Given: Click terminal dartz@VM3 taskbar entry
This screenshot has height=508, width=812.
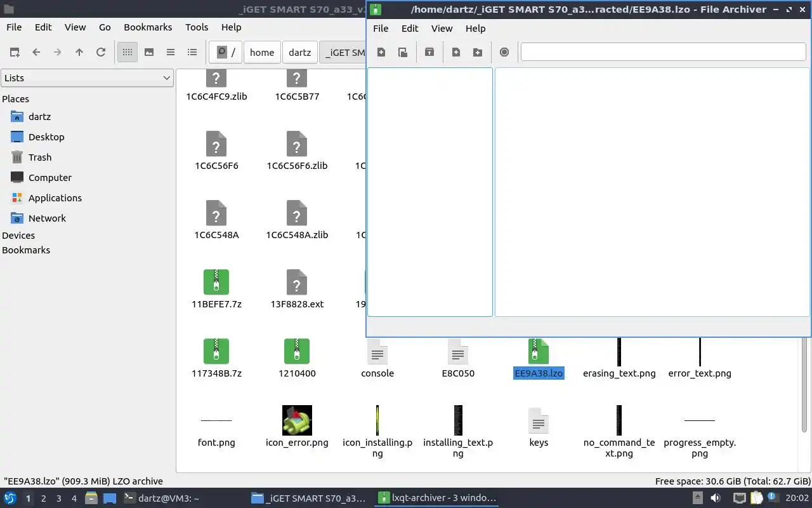Looking at the screenshot, I should (x=161, y=498).
